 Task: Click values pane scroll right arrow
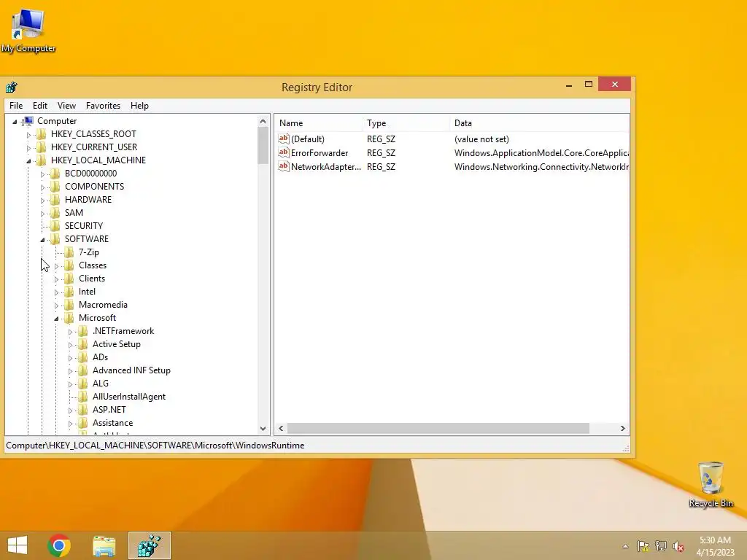pos(623,429)
